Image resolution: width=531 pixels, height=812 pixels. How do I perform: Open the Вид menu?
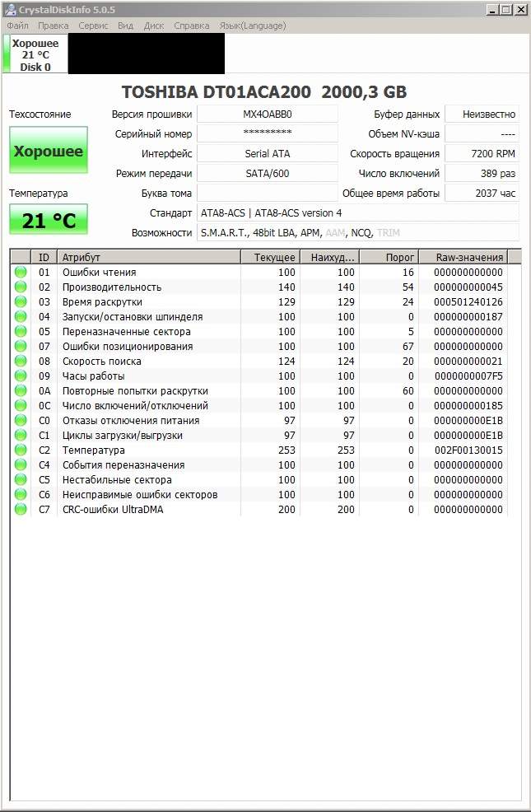[x=125, y=26]
